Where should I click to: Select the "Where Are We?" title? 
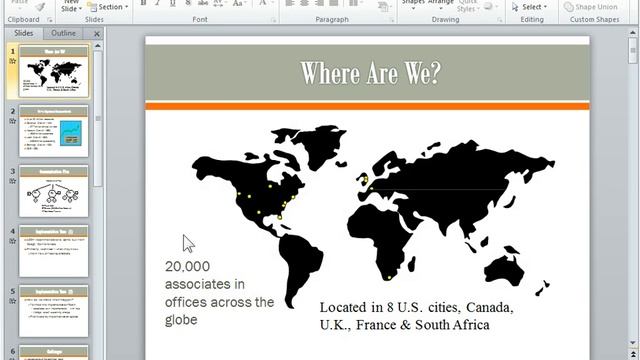371,73
